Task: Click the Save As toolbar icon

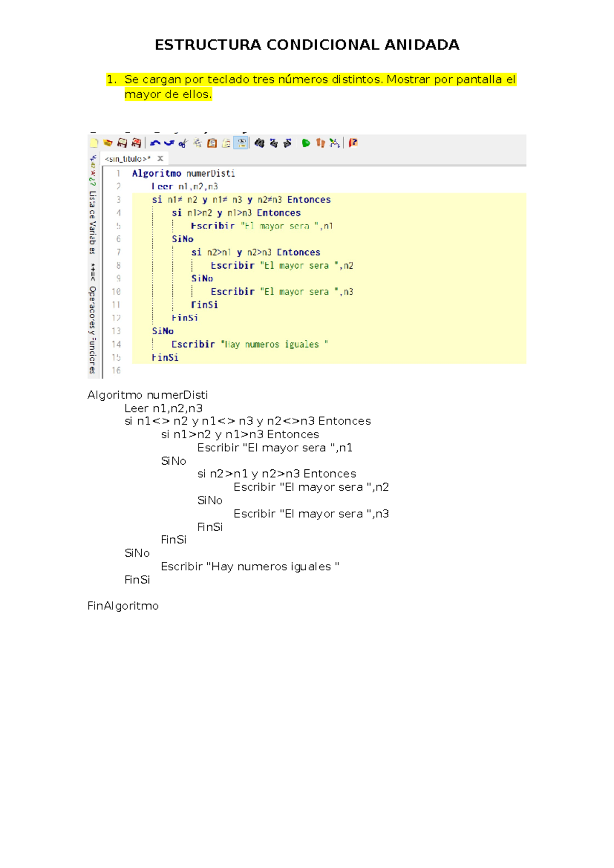Action: [136, 143]
